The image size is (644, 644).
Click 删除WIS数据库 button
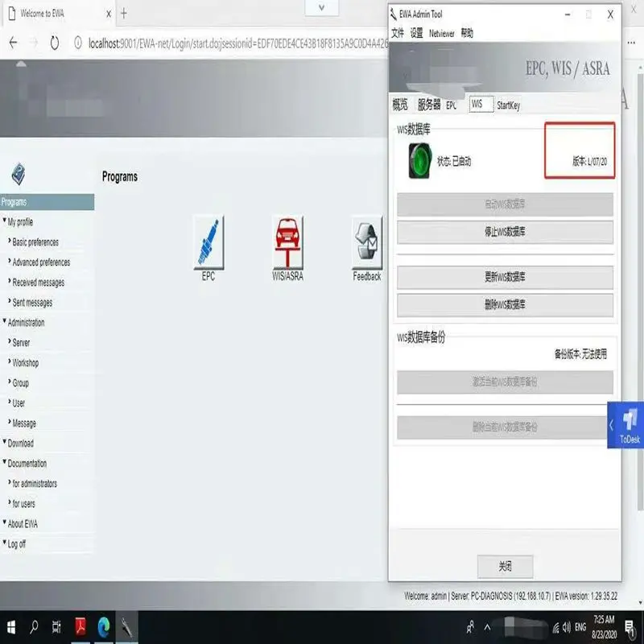pyautogui.click(x=505, y=305)
